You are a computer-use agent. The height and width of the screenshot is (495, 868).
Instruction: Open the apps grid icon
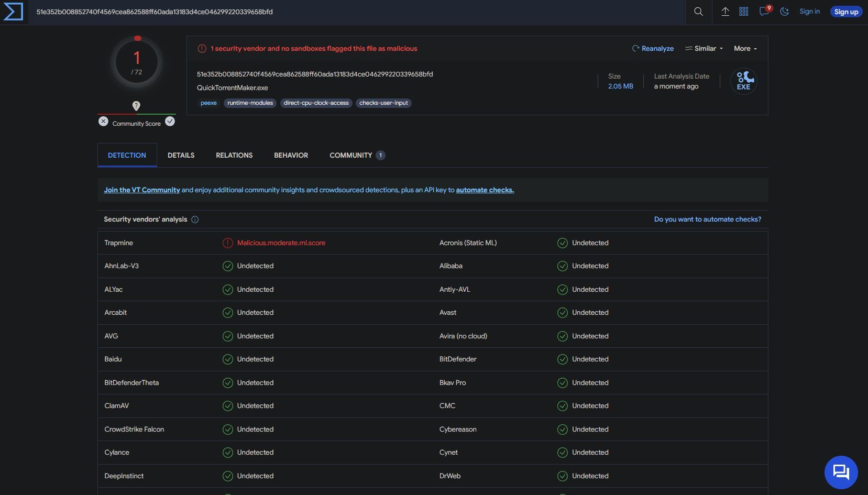(x=743, y=12)
